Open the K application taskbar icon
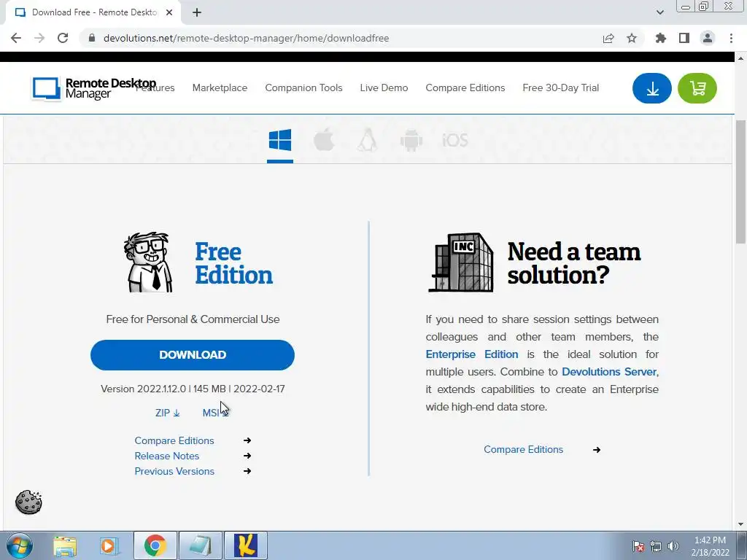This screenshot has height=560, width=747. 246,545
